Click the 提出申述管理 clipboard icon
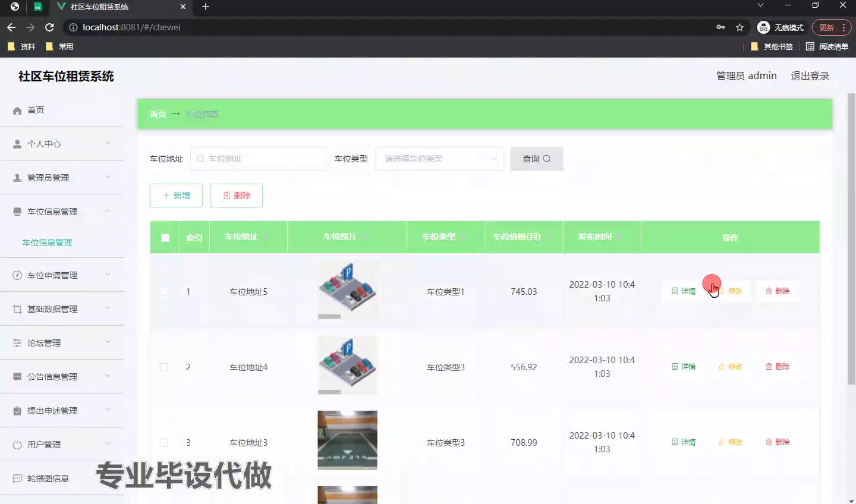The image size is (856, 504). pos(17,411)
